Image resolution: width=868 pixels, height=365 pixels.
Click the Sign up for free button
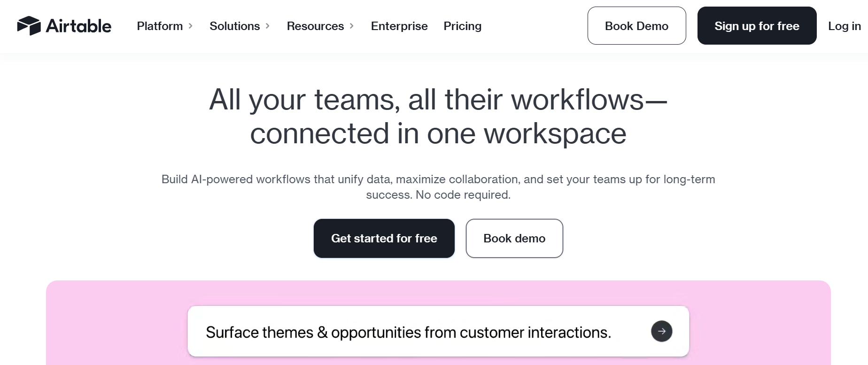pyautogui.click(x=757, y=26)
